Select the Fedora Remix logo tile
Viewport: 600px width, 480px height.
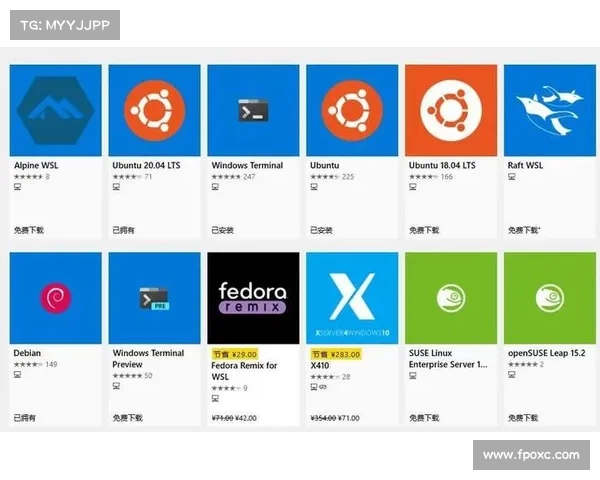tap(253, 298)
